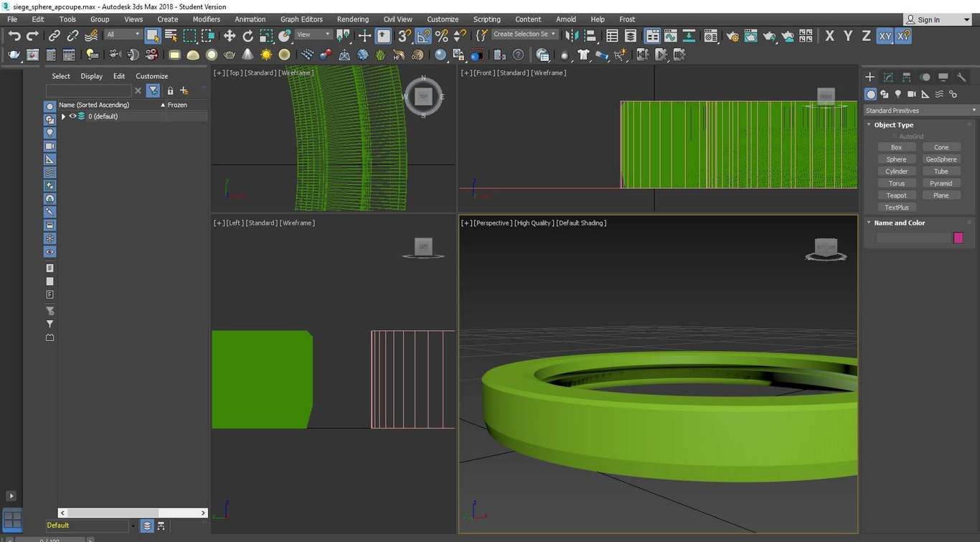Click the Scene Explorer search field

[88, 90]
